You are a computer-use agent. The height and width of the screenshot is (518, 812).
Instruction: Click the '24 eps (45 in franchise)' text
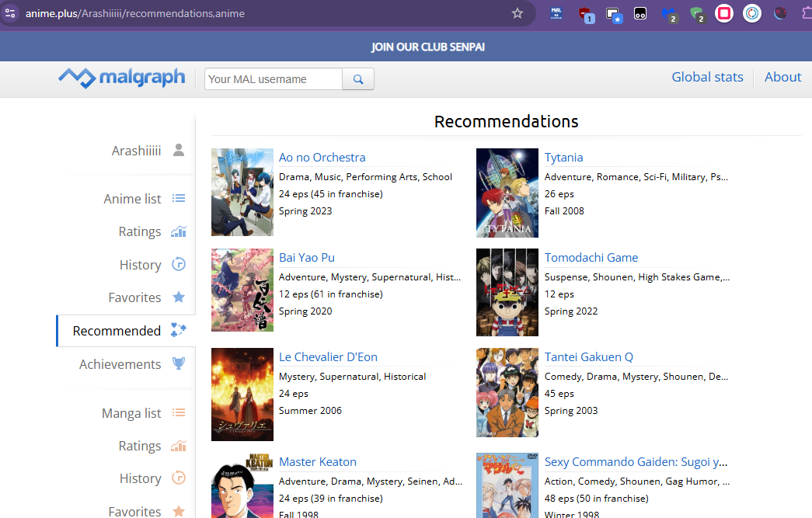pos(331,194)
